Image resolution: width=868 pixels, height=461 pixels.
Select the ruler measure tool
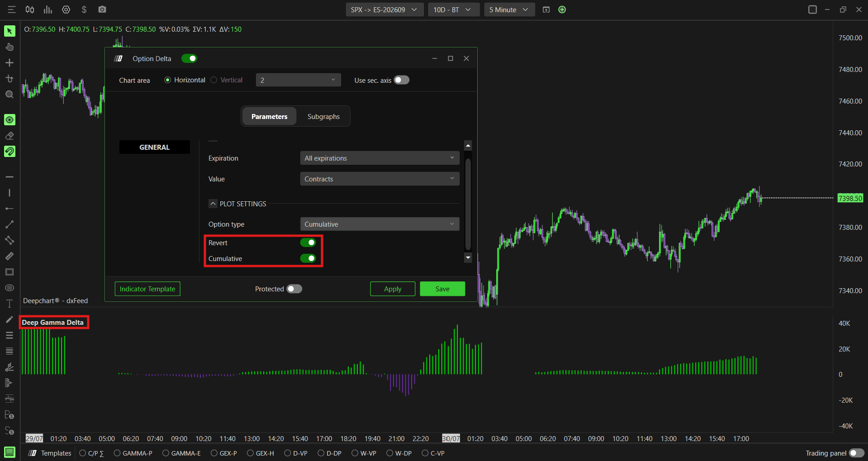9,256
